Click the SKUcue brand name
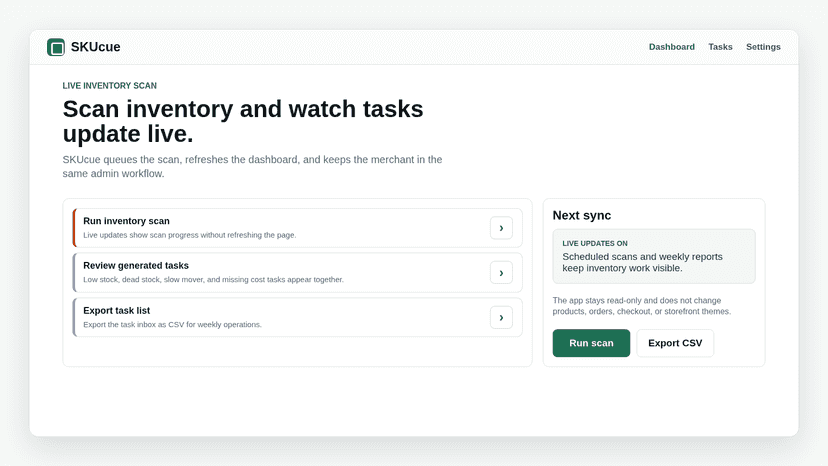Image resolution: width=828 pixels, height=466 pixels. [x=96, y=47]
